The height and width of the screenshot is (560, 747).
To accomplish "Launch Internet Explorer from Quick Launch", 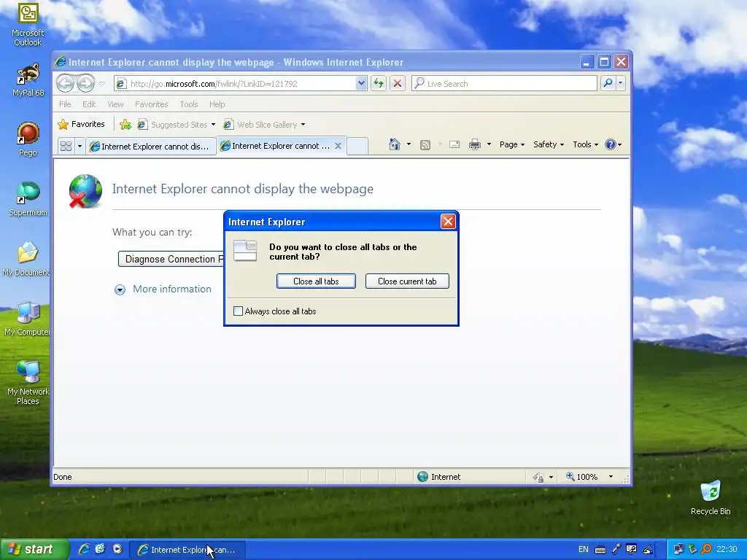I will (x=83, y=550).
